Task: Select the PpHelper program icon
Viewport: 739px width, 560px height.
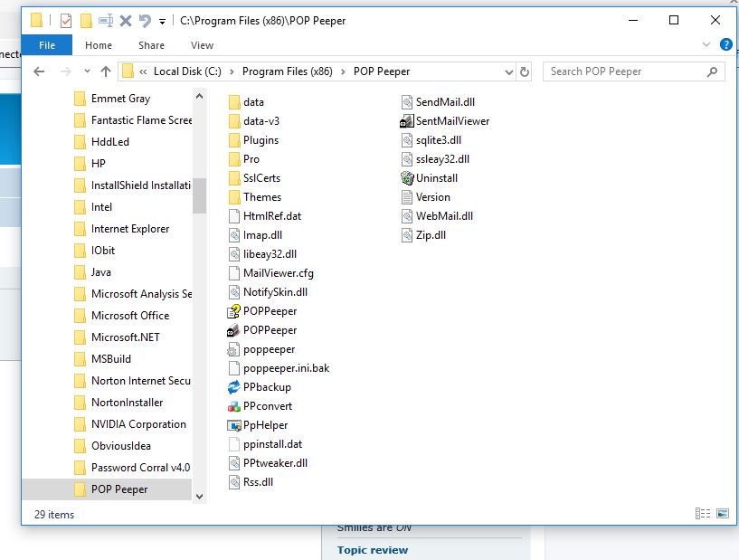Action: 233,426
